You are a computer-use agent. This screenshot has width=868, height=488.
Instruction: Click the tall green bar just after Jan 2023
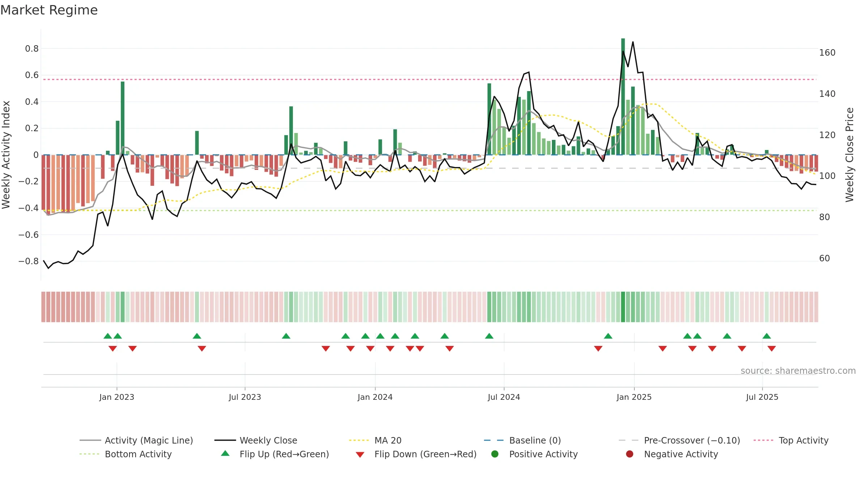tap(123, 118)
